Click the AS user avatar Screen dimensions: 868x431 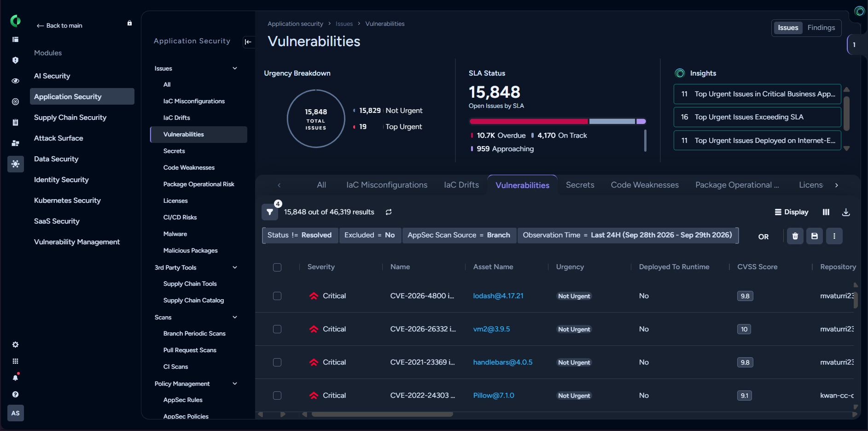coord(15,413)
